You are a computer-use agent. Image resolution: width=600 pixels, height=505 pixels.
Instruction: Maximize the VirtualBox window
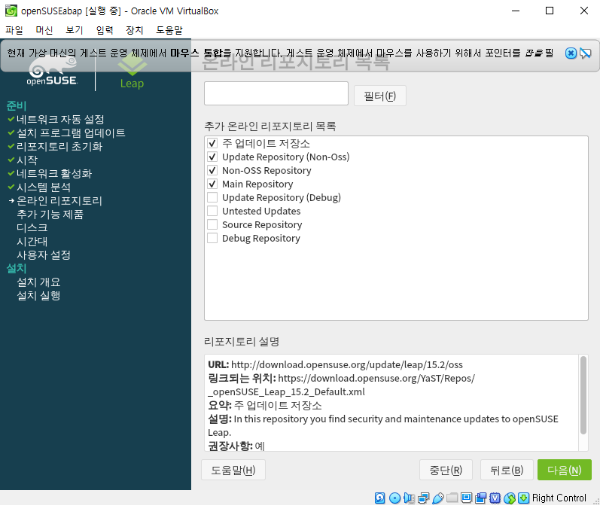(x=549, y=11)
